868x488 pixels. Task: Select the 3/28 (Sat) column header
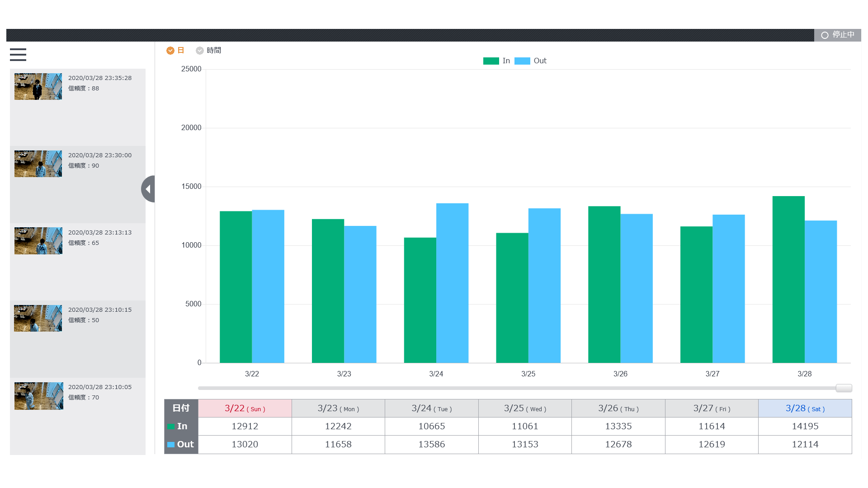coord(805,408)
